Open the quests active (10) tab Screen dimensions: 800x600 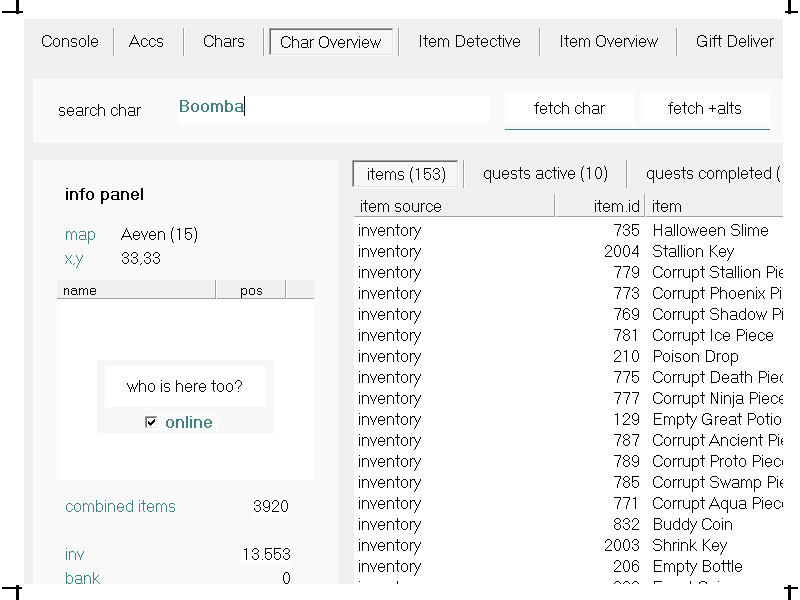pos(545,174)
